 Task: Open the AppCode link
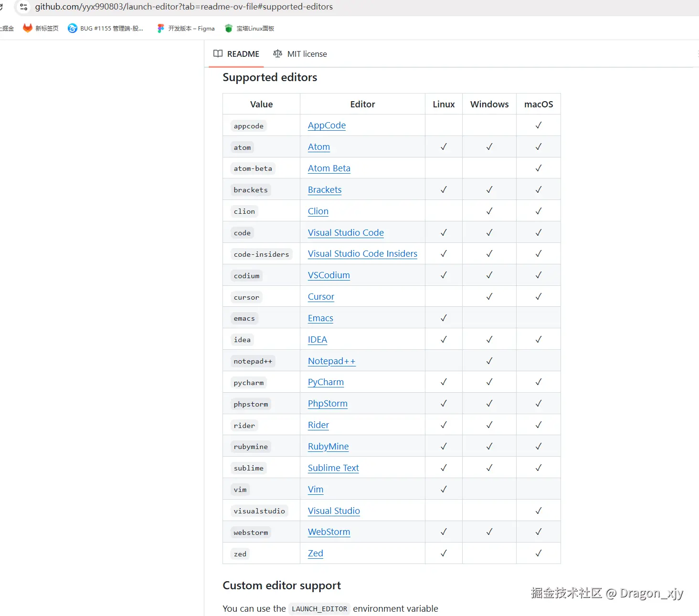click(327, 125)
